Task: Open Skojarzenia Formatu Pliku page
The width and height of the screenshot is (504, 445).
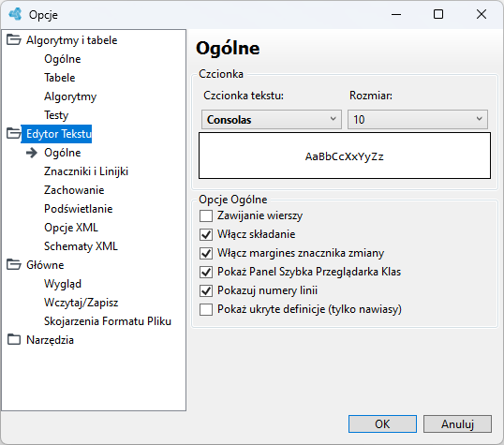Action: pos(108,321)
